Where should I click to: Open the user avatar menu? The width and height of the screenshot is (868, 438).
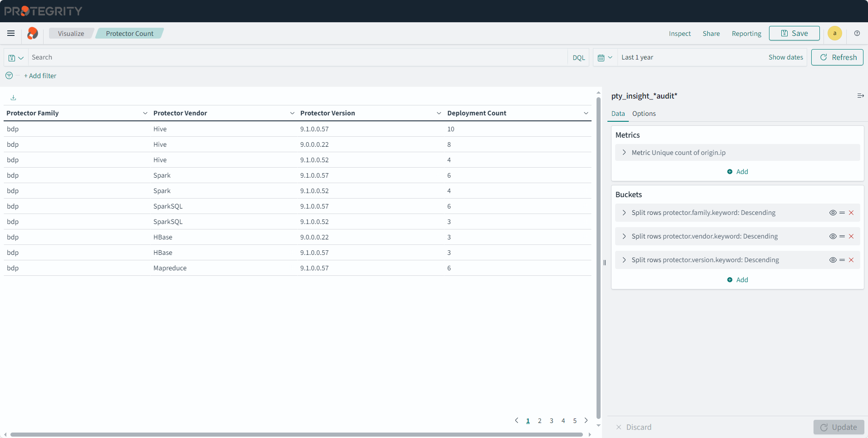coord(834,33)
